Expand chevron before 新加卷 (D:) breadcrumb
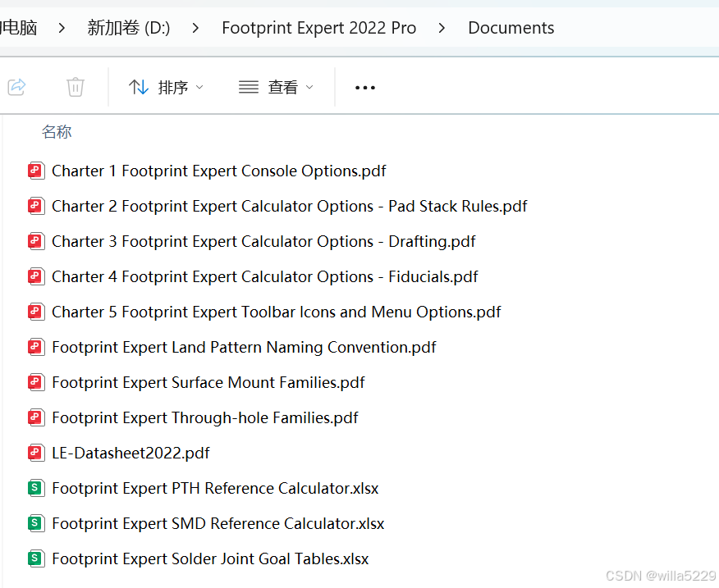 (x=62, y=29)
